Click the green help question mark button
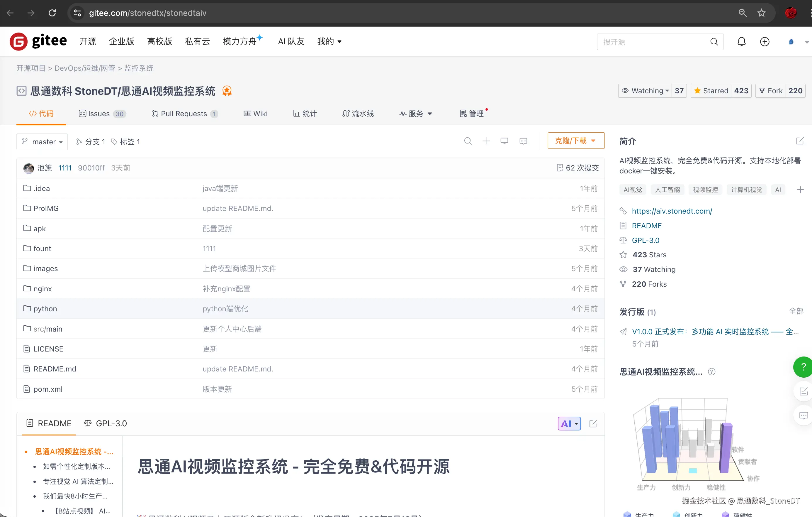This screenshot has height=517, width=812. [803, 367]
